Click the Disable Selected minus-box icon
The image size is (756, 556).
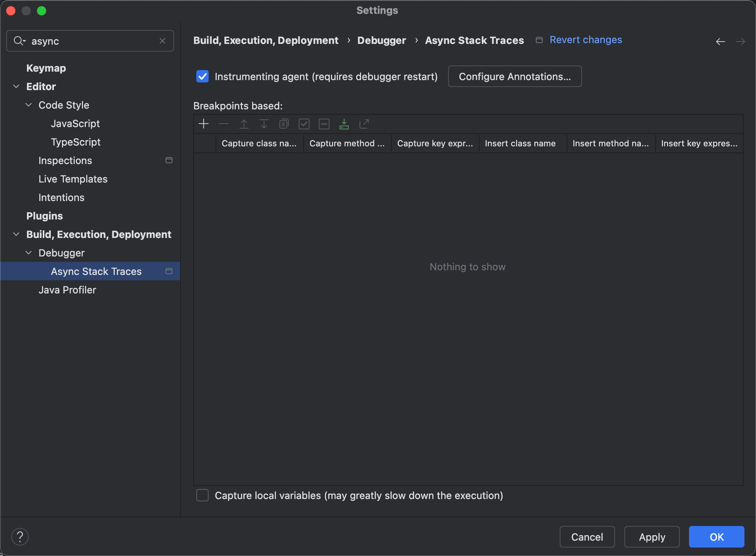pos(324,124)
